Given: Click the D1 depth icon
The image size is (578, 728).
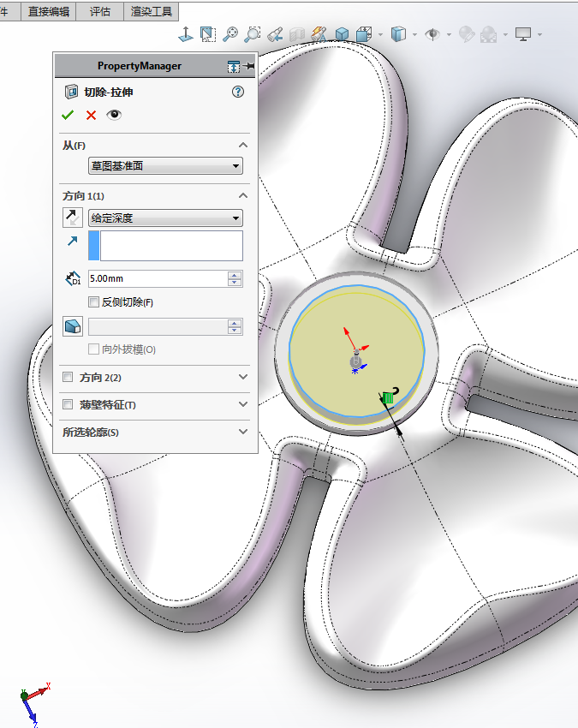Looking at the screenshot, I should point(74,278).
